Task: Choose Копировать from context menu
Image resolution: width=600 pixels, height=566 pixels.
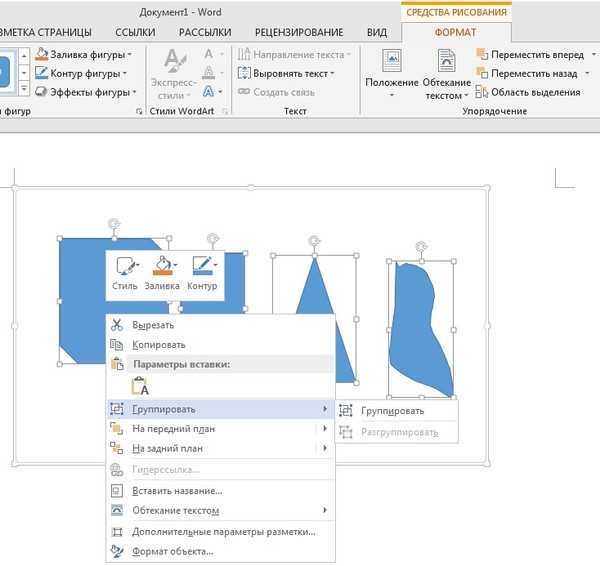Action: point(220,345)
